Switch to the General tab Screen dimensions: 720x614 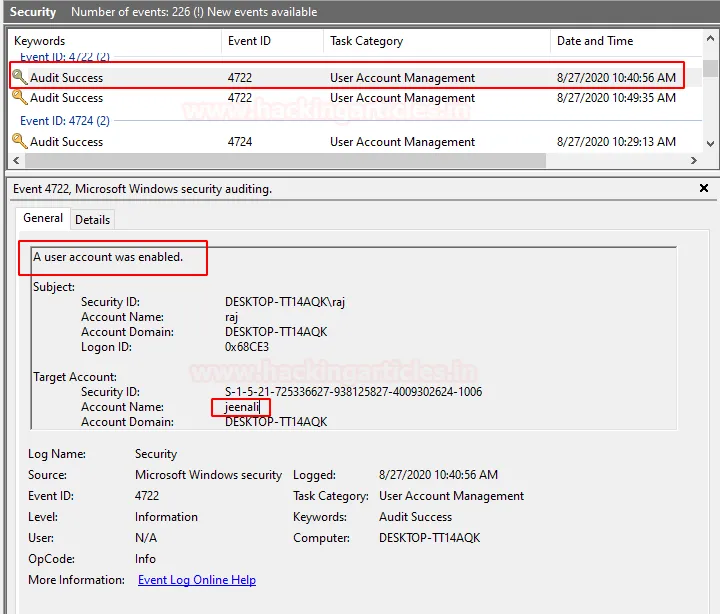[43, 218]
